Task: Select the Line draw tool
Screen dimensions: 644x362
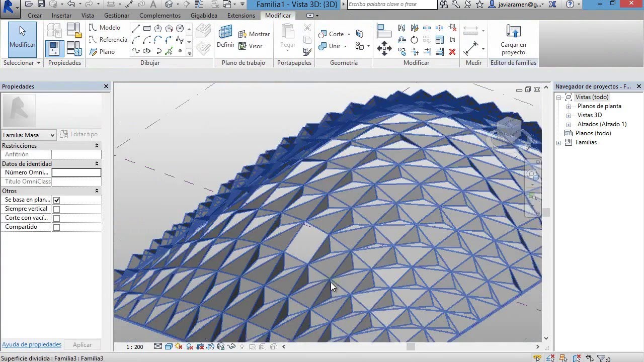Action: click(x=136, y=28)
